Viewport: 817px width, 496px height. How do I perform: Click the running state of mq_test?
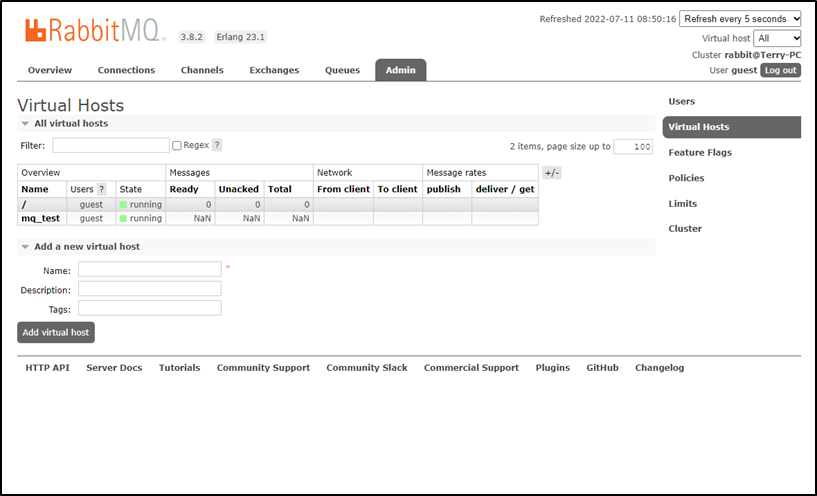tap(141, 218)
